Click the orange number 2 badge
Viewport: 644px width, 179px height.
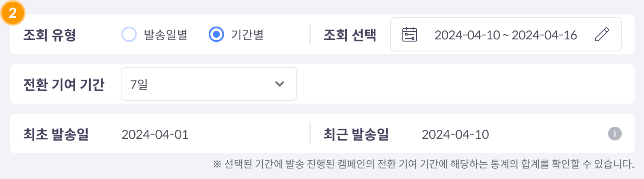13,13
